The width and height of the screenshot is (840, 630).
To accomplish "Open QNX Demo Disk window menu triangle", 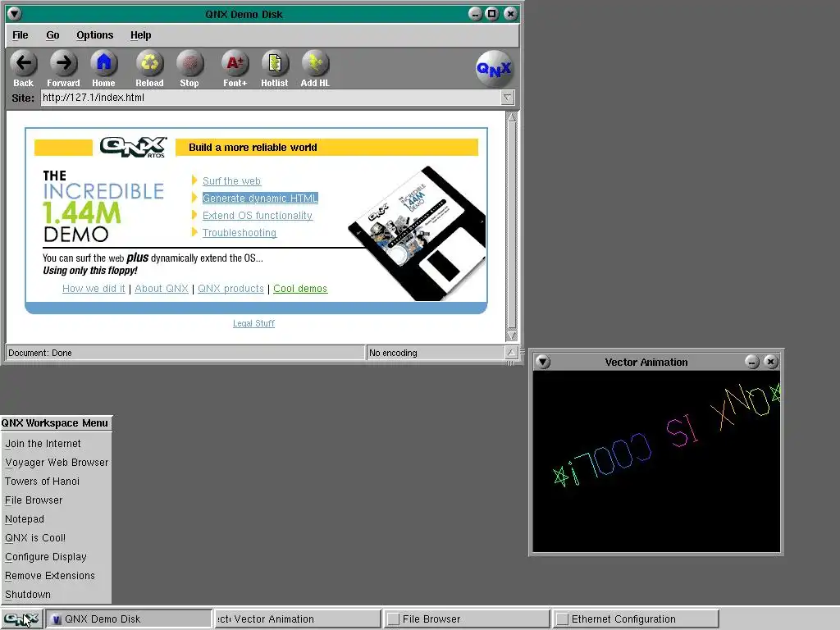I will tap(14, 14).
